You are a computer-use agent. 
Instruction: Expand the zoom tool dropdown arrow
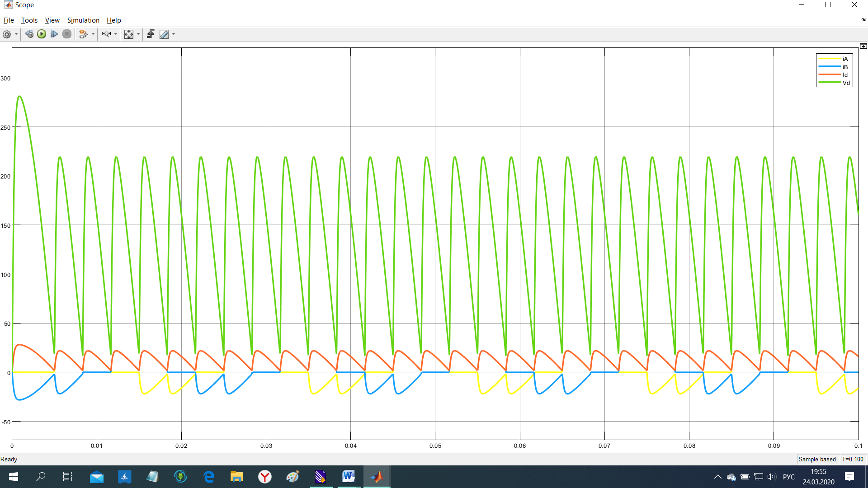click(x=116, y=34)
